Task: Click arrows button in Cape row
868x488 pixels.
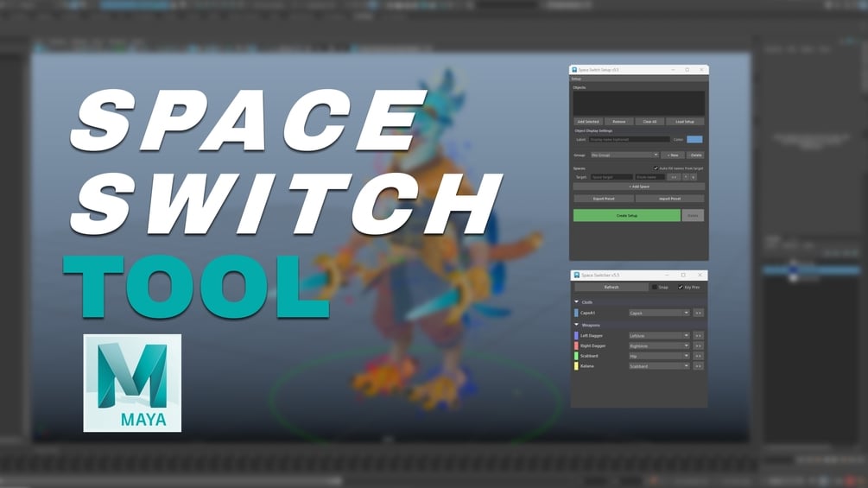Action: (698, 314)
